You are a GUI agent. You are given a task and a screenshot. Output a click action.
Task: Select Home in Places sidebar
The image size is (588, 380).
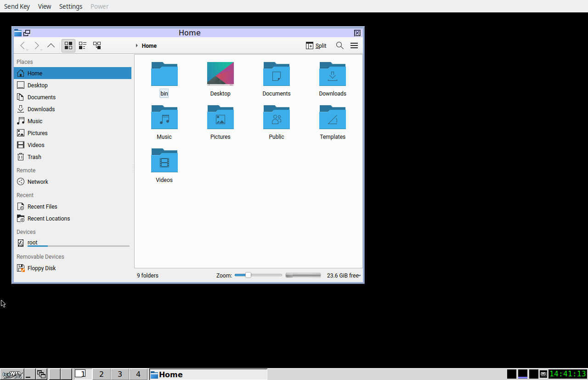[73, 73]
